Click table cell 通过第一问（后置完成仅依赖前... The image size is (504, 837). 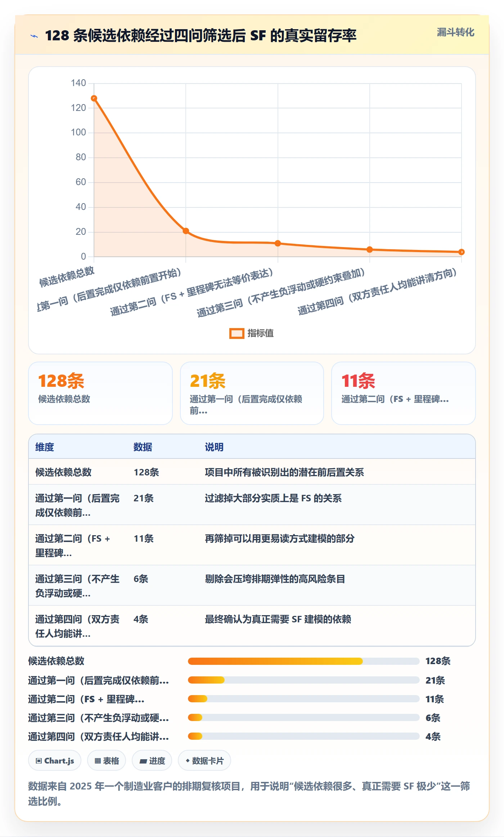point(77,505)
